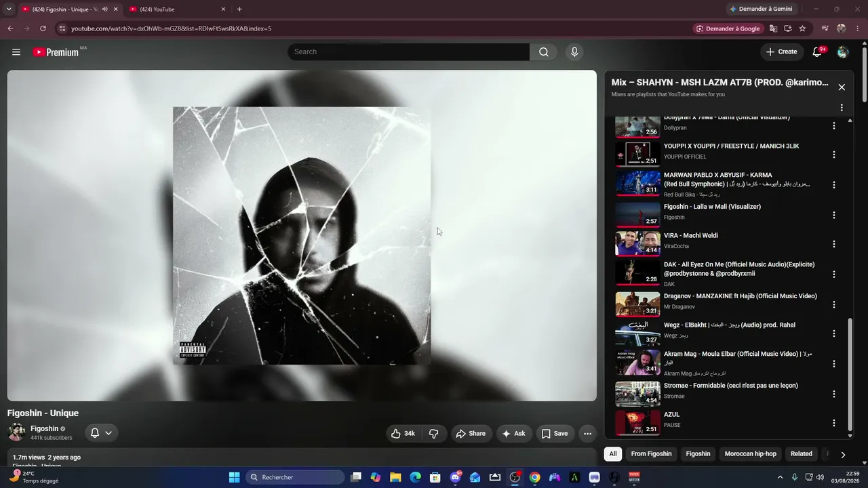868x488 pixels.
Task: Open the Figoshin channel name link
Action: (45, 429)
